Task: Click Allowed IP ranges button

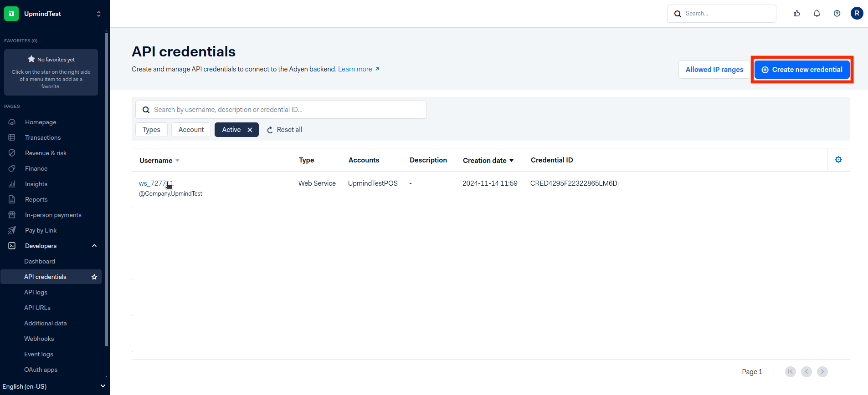Action: click(714, 70)
